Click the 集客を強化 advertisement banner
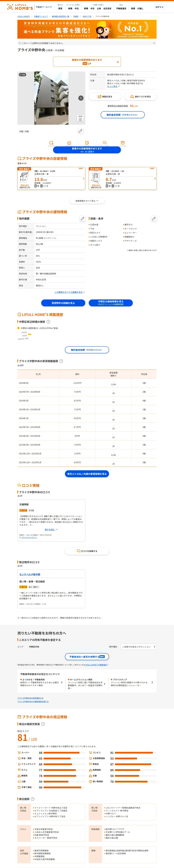Viewport: 174px width, 868px height. [x=87, y=29]
